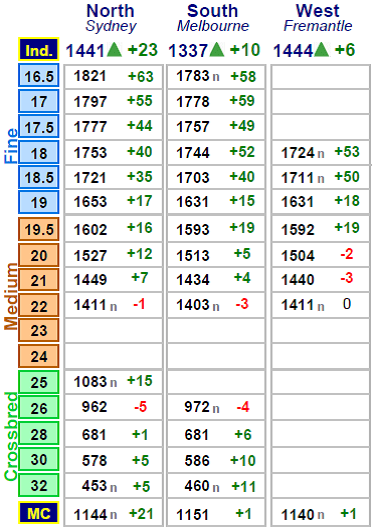376x531 pixels.
Task: Click the 25 micron Crossbred label
Action: click(x=39, y=382)
